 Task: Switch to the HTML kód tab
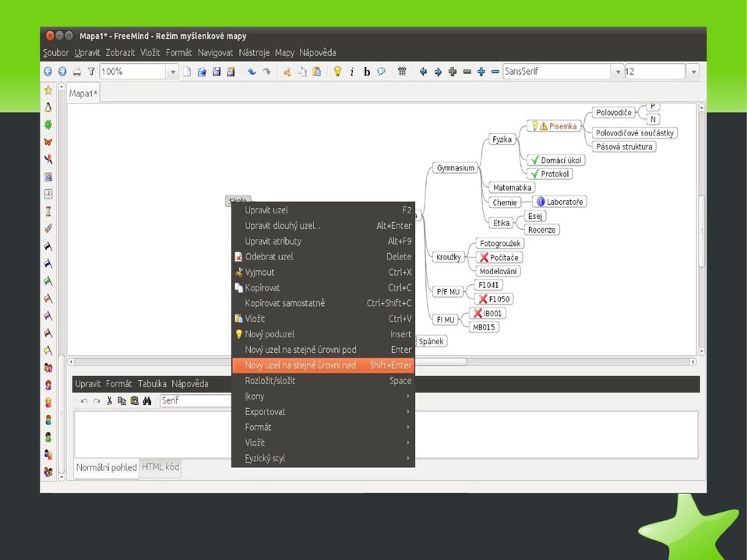[x=160, y=467]
